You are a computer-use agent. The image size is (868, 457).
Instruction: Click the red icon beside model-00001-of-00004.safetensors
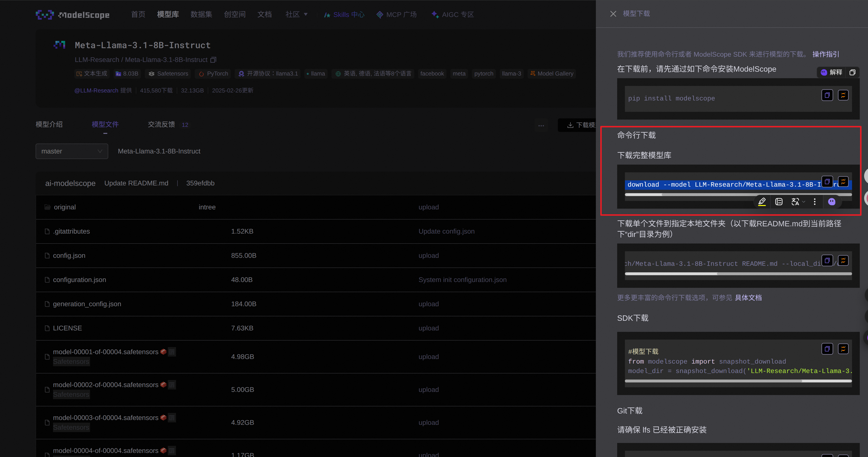pos(163,352)
